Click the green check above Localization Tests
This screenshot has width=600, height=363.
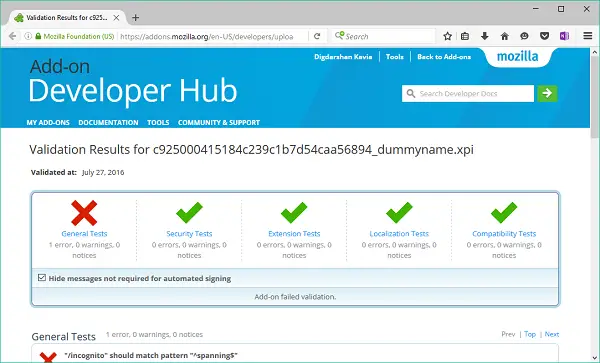point(399,212)
